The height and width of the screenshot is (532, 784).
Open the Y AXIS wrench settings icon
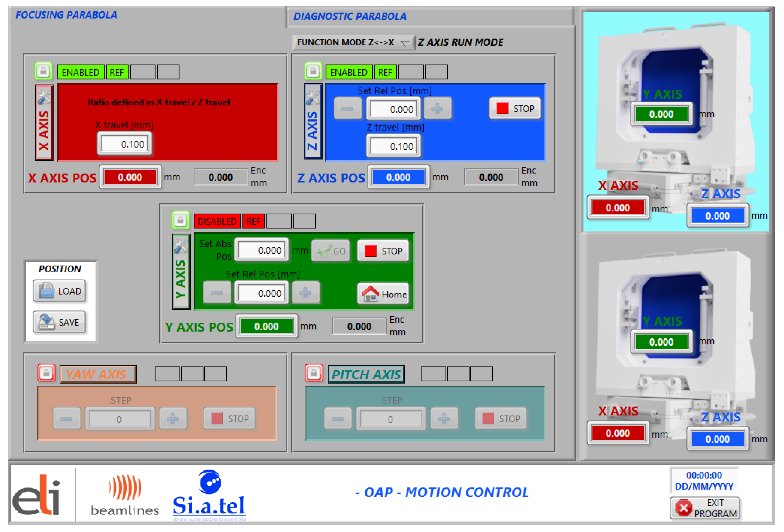coord(181,246)
